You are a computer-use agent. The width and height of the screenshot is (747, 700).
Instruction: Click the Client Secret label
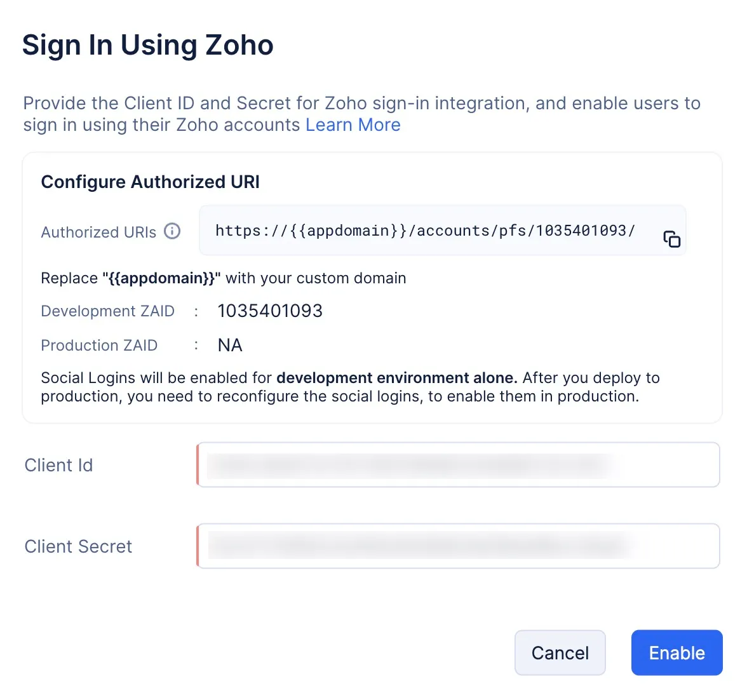(78, 547)
